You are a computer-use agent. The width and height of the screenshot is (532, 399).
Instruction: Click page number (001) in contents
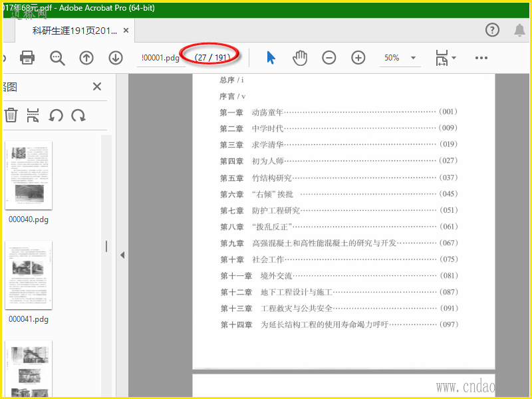[x=448, y=112]
